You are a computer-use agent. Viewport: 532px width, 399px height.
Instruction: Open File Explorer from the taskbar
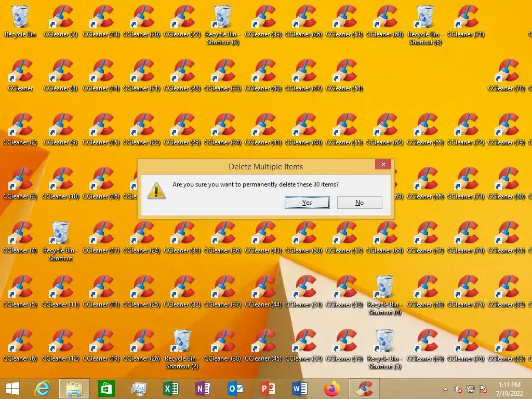coord(74,389)
